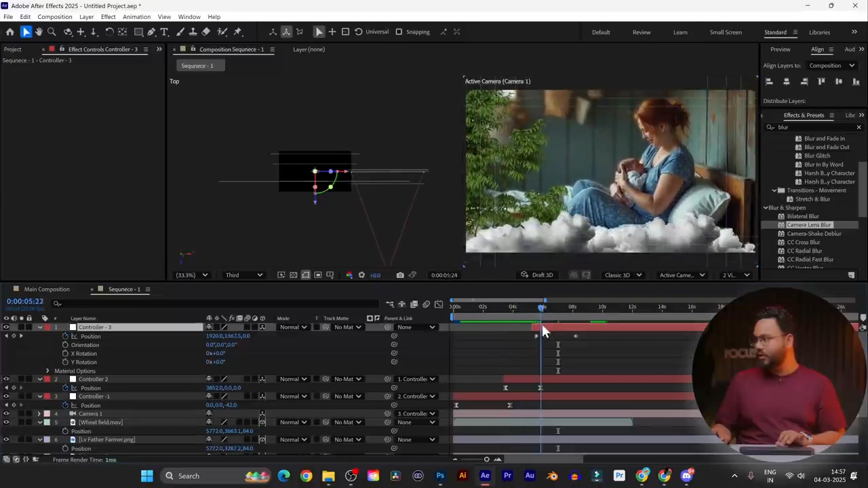Select the Brush tool
868x488 pixels.
coord(180,32)
